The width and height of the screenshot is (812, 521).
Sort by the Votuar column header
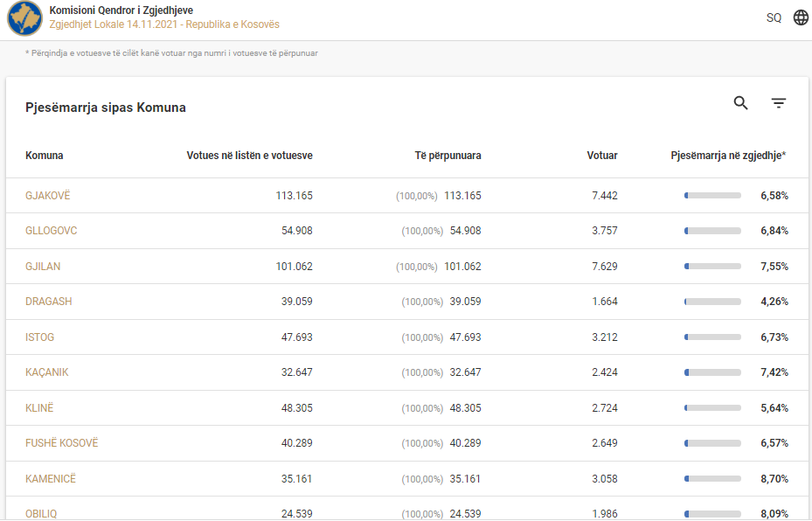click(x=602, y=156)
